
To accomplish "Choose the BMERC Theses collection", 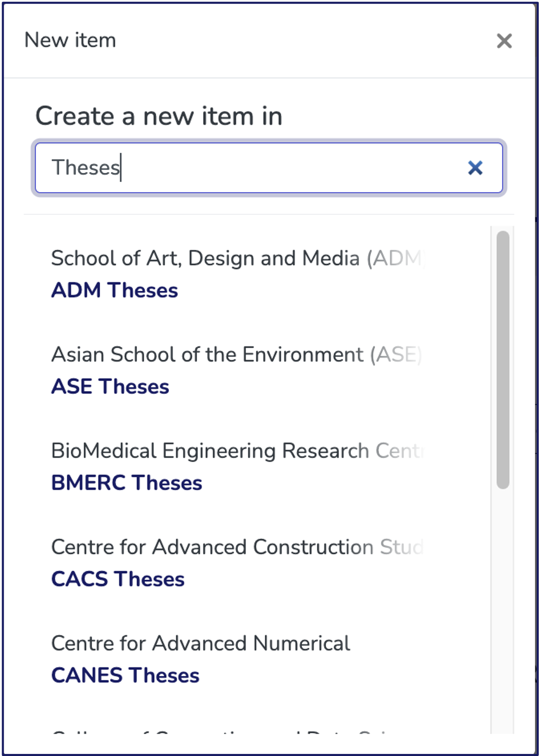I will pyautogui.click(x=127, y=483).
